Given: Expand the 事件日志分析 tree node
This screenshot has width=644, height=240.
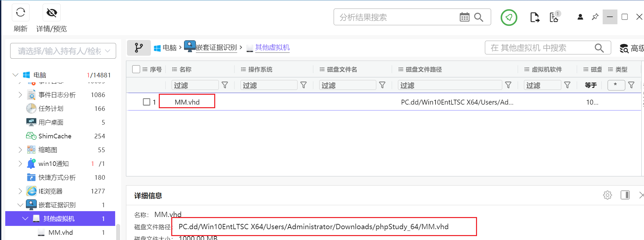Looking at the screenshot, I should pyautogui.click(x=20, y=95).
